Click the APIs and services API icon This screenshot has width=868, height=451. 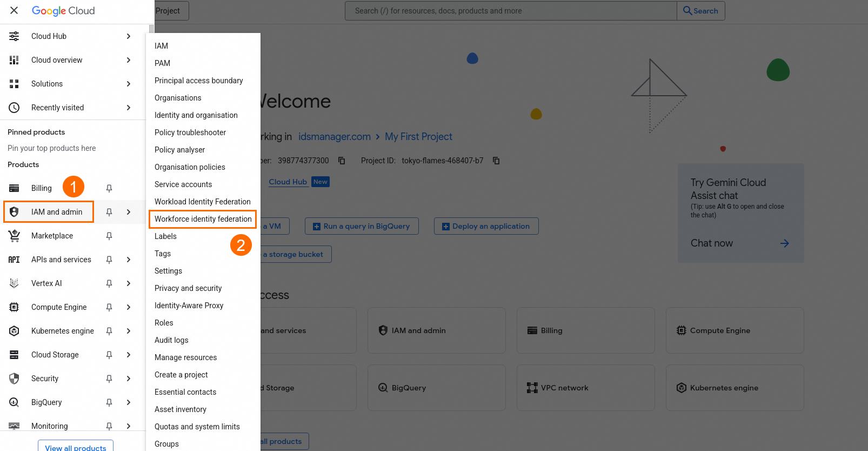point(14,260)
